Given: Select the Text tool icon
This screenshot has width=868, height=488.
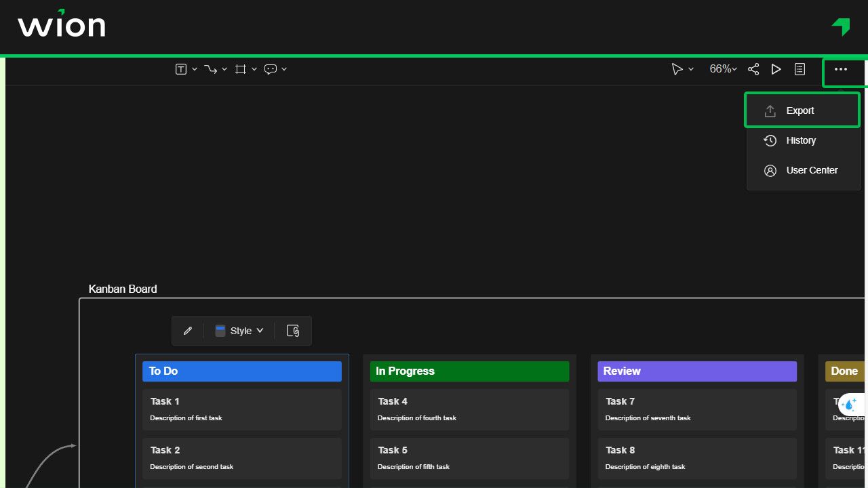Looking at the screenshot, I should (181, 69).
